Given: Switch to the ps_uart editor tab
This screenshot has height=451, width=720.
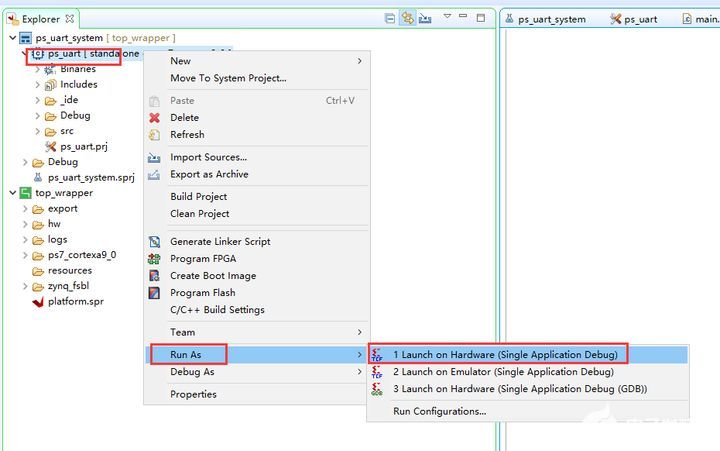Looking at the screenshot, I should 634,19.
